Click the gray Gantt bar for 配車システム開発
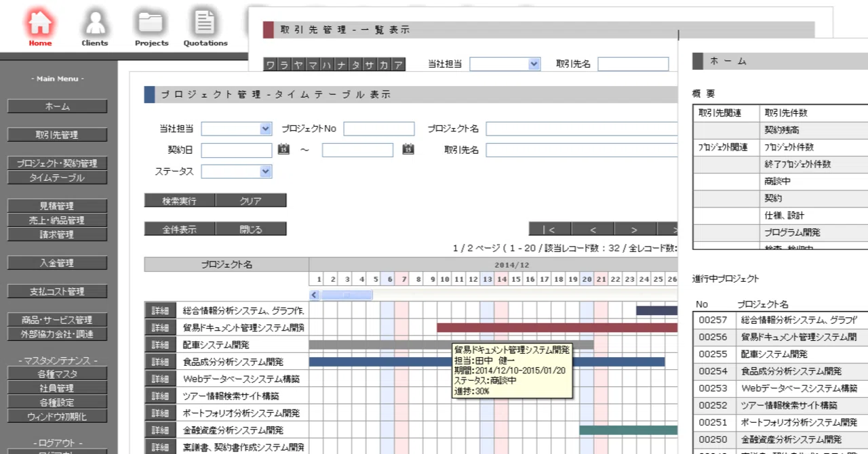Viewport: 868px width, 454px height. pos(451,344)
